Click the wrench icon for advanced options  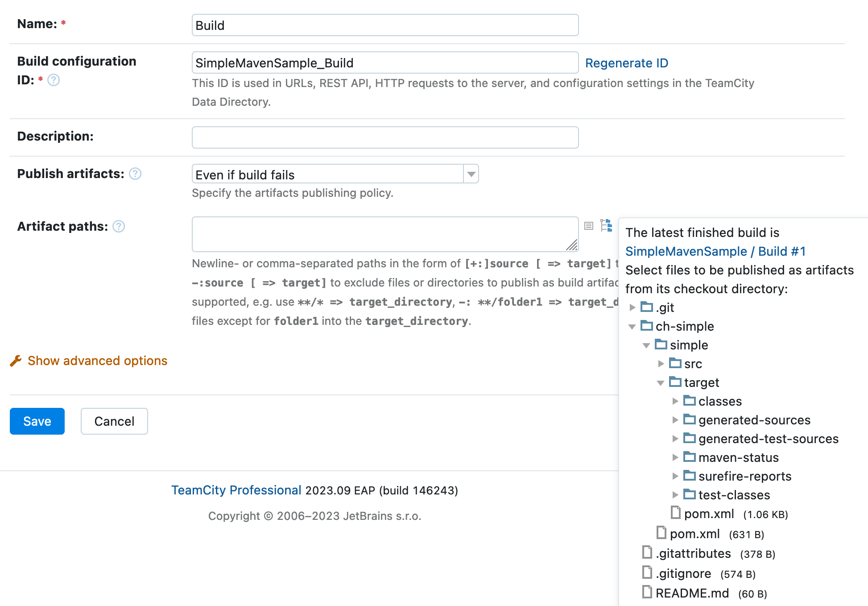point(16,361)
